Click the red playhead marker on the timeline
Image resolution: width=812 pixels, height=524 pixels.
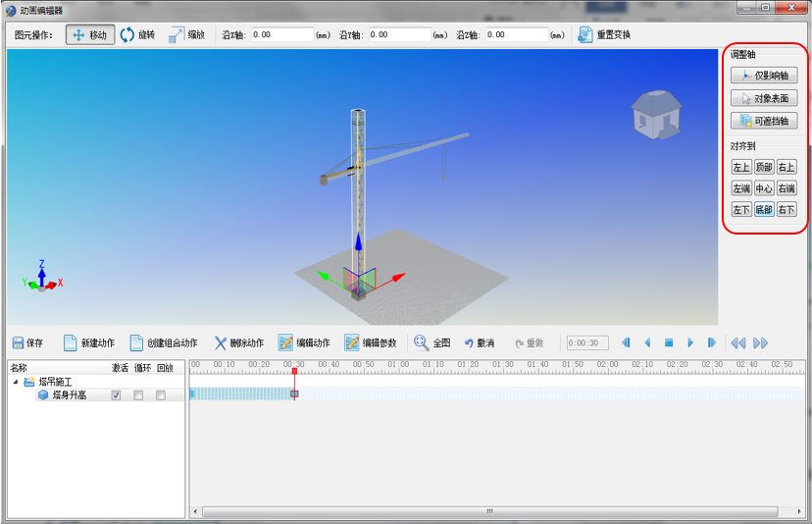[x=294, y=371]
